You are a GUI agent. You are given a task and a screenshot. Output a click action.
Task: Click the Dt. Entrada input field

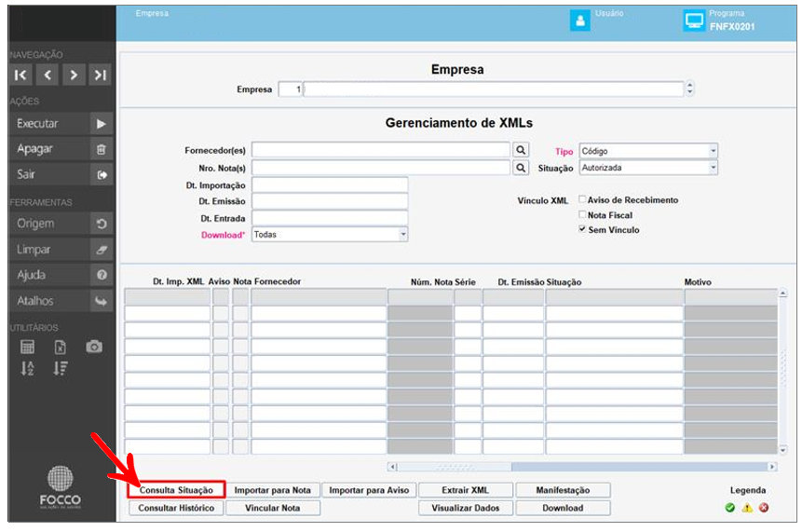tap(330, 218)
